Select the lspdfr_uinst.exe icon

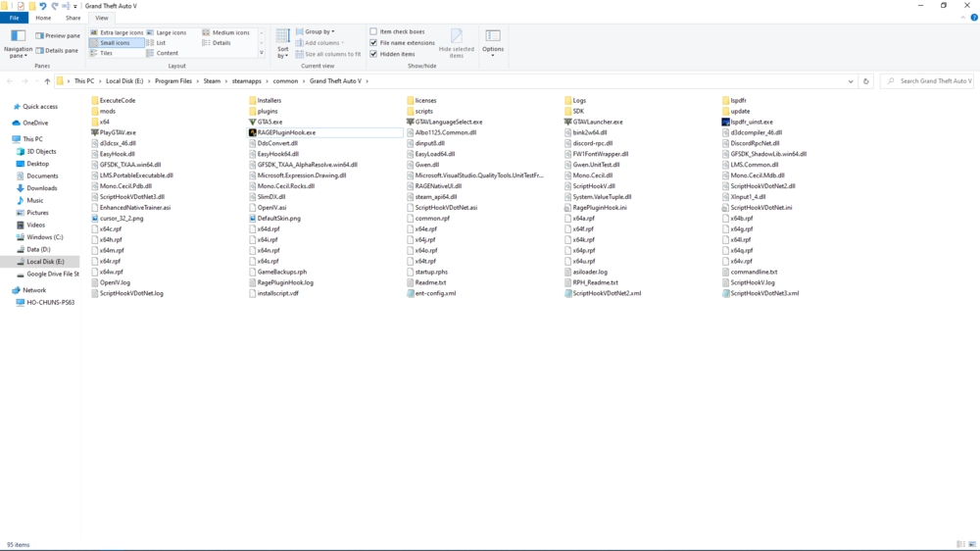click(x=725, y=122)
